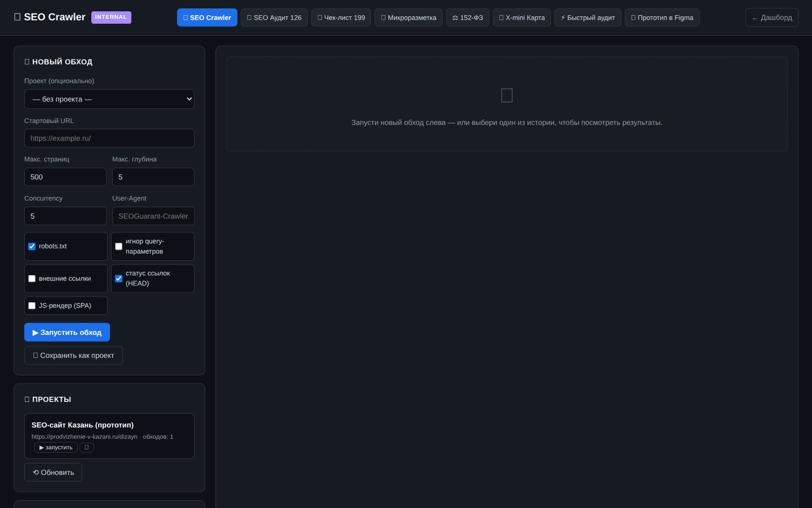Click the project URL prodvizhenie-v-kazani.ru text
The image size is (812, 508).
pos(84,436)
